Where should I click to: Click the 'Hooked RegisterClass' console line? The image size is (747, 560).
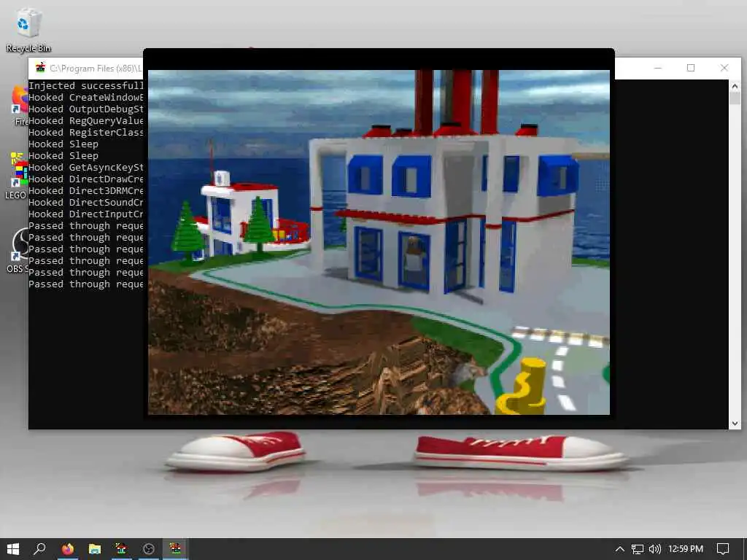tap(86, 133)
